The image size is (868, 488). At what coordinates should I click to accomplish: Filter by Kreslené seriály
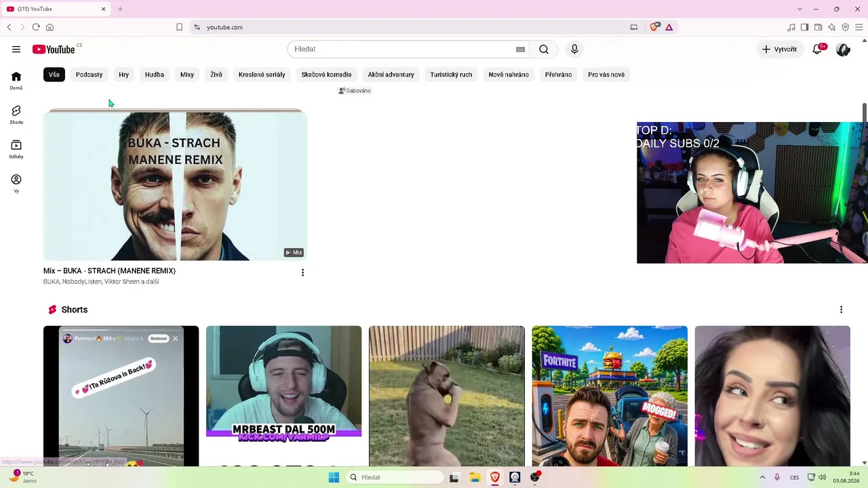[x=262, y=75]
